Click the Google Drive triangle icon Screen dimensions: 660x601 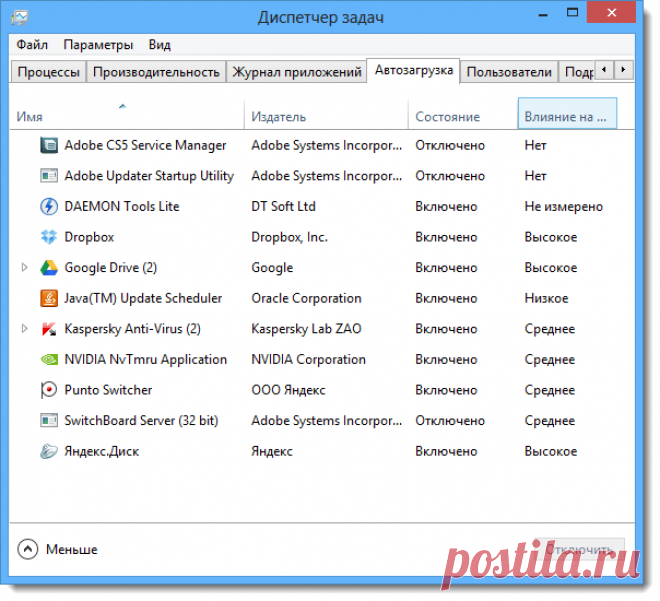(x=49, y=268)
